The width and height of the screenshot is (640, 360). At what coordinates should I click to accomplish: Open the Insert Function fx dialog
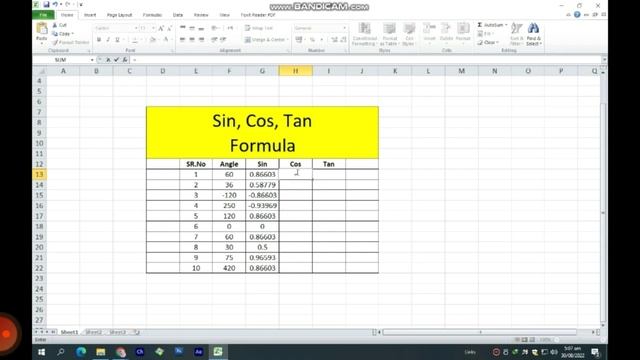(x=125, y=60)
